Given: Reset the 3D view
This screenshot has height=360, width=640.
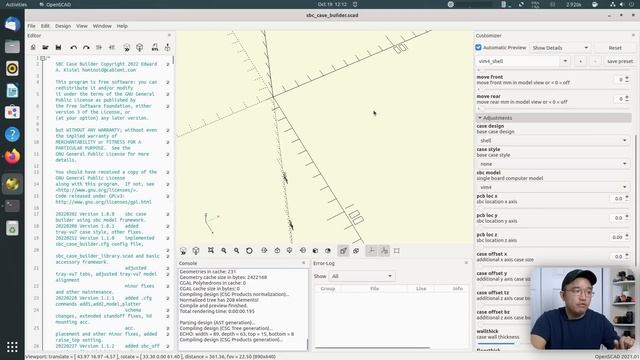Looking at the screenshot, I should coord(249,251).
